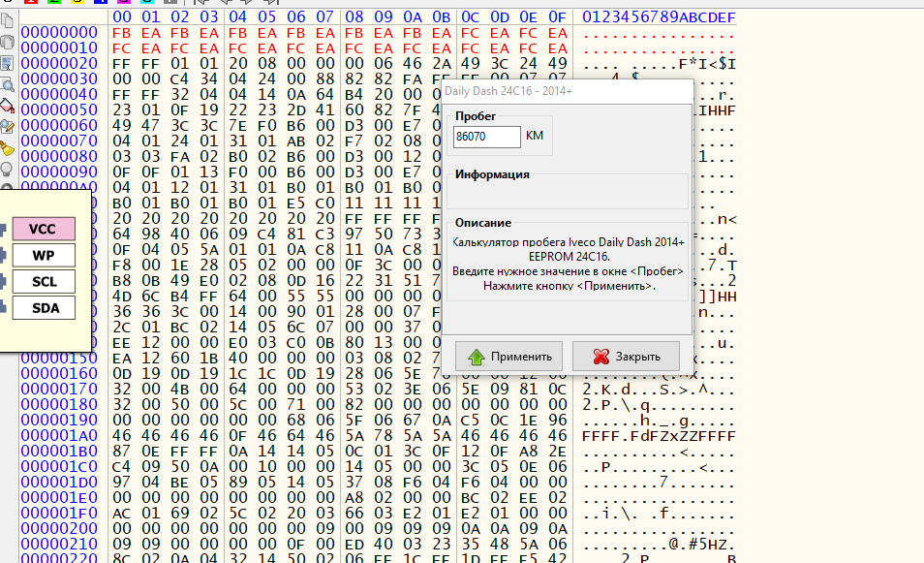The height and width of the screenshot is (563, 924).
Task: Click the SDA pin label
Action: (x=44, y=308)
